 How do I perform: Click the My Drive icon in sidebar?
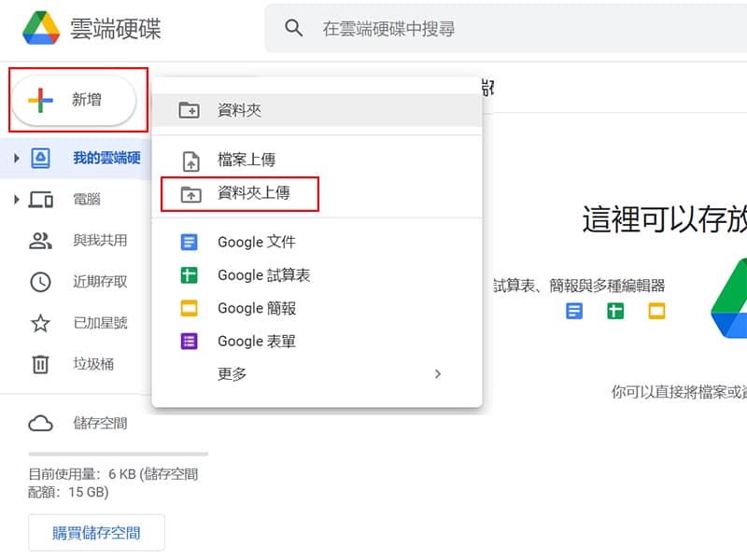point(40,158)
